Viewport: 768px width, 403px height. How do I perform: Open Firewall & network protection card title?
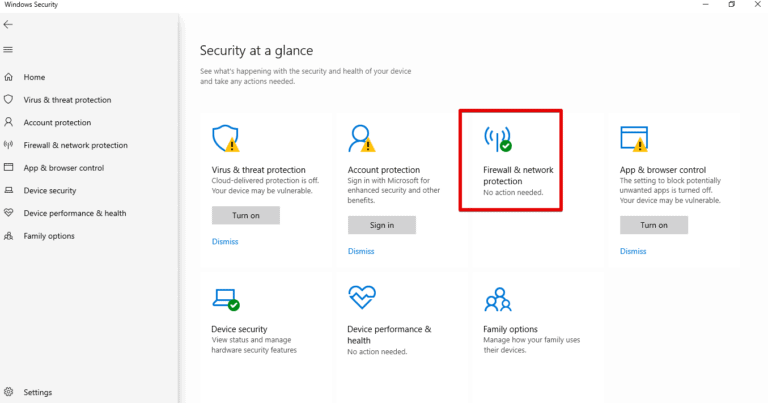point(518,175)
